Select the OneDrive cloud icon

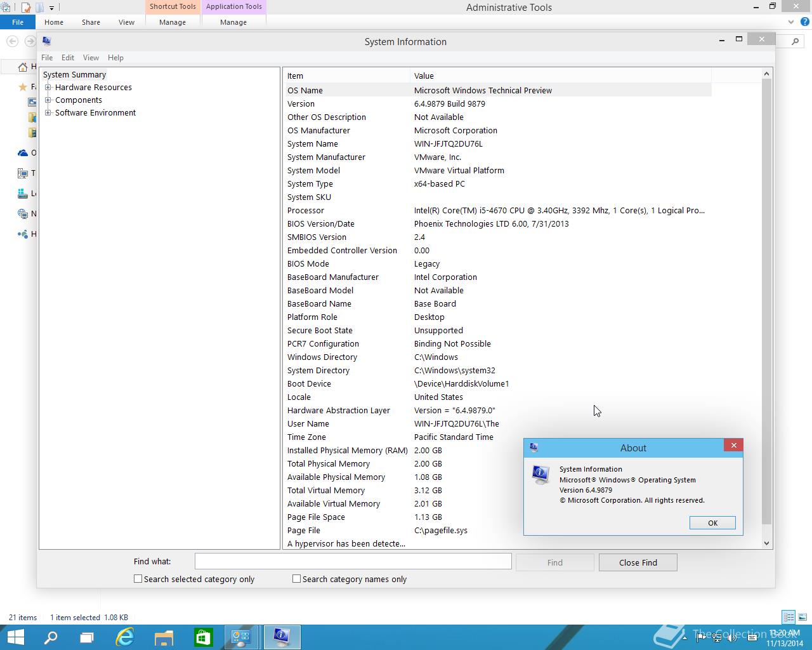click(23, 153)
